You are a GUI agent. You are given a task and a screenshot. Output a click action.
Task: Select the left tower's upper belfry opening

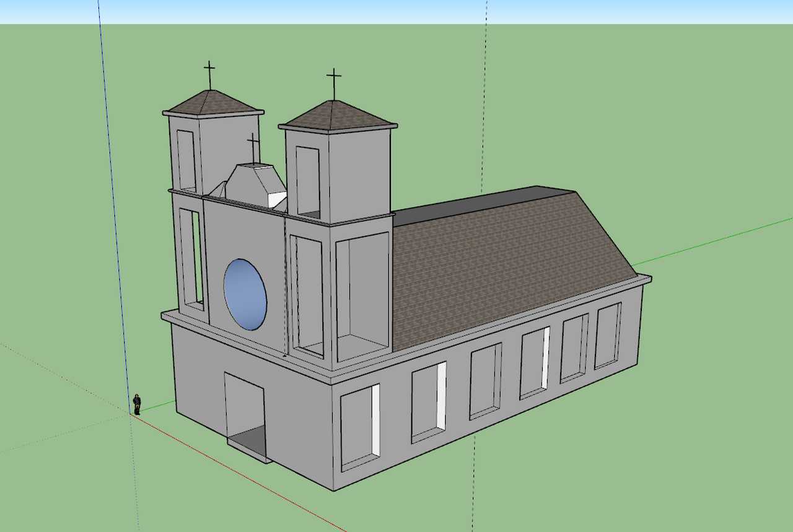[x=186, y=160]
